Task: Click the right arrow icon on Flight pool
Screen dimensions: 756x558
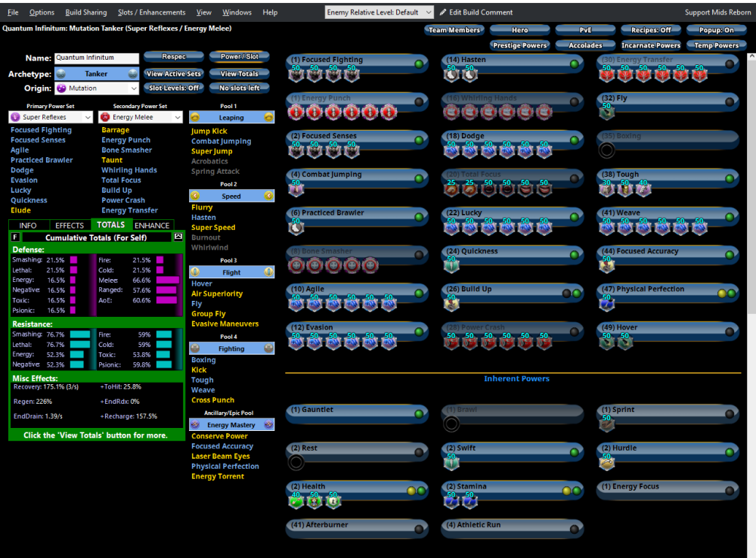Action: (x=268, y=272)
